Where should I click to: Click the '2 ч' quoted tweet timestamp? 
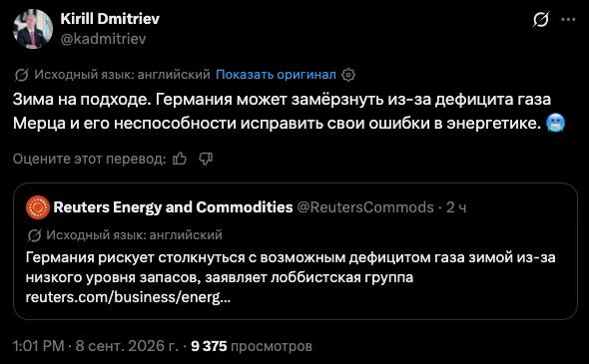coord(456,207)
